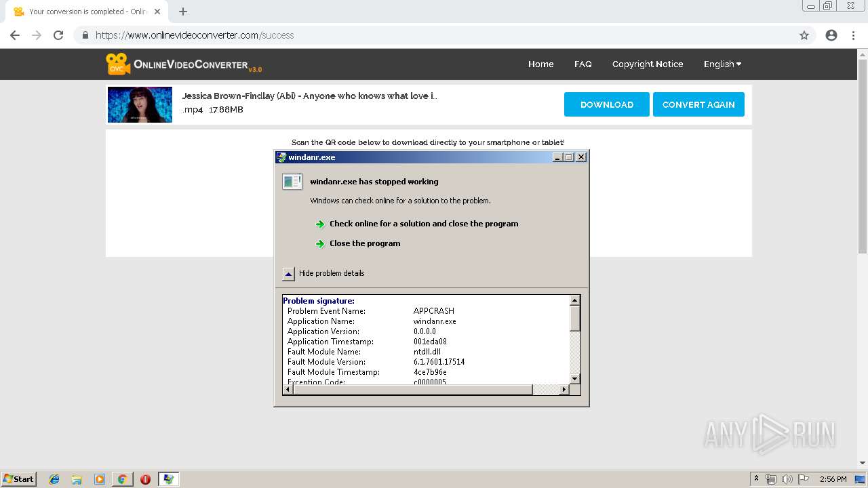Click the details vertical scrollbar up arrow
This screenshot has height=488, width=868.
[575, 300]
